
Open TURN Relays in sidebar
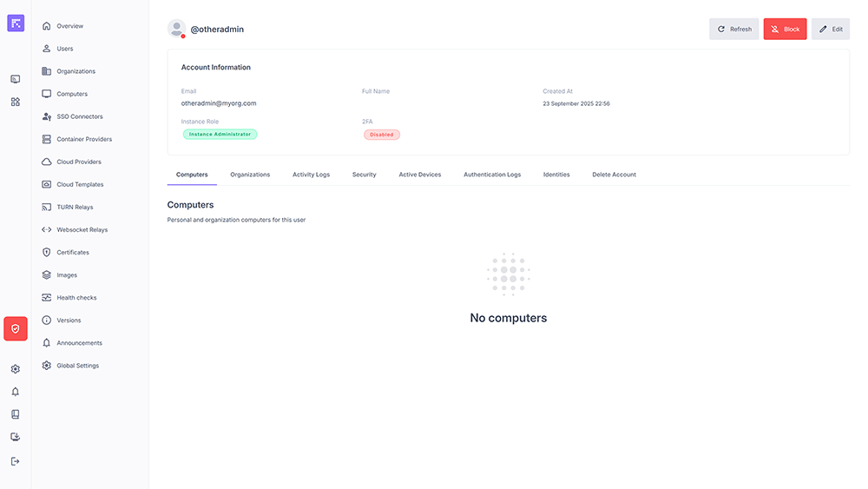coord(75,207)
